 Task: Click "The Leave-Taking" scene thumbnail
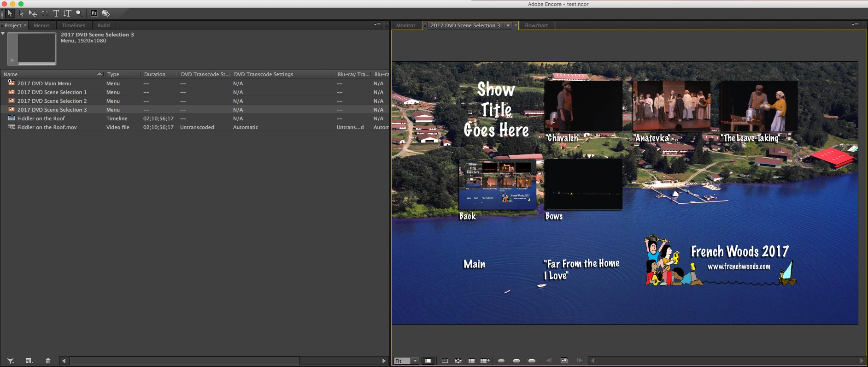point(759,106)
